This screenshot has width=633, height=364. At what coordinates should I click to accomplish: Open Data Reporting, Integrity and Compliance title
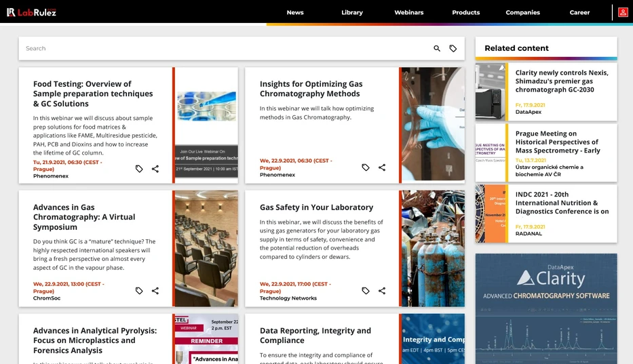315,336
